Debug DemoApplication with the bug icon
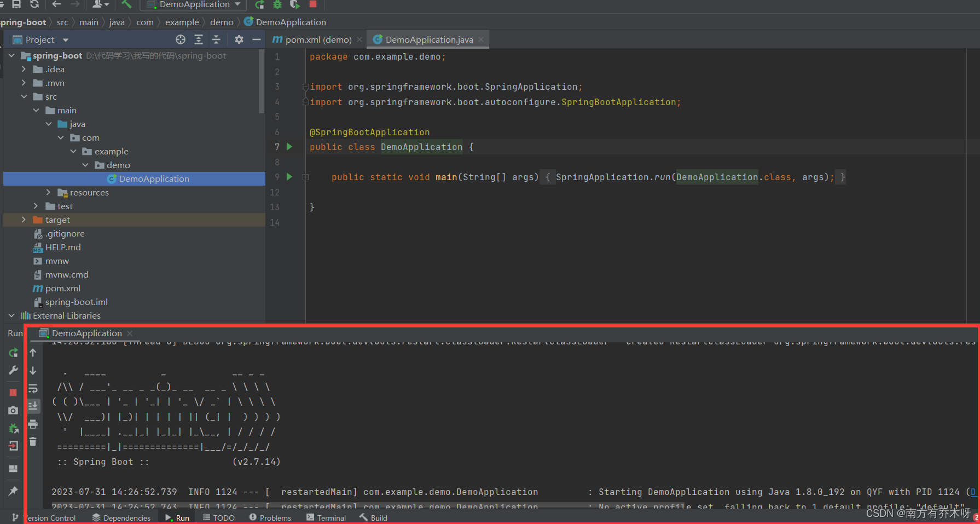The height and width of the screenshot is (524, 980). tap(277, 4)
